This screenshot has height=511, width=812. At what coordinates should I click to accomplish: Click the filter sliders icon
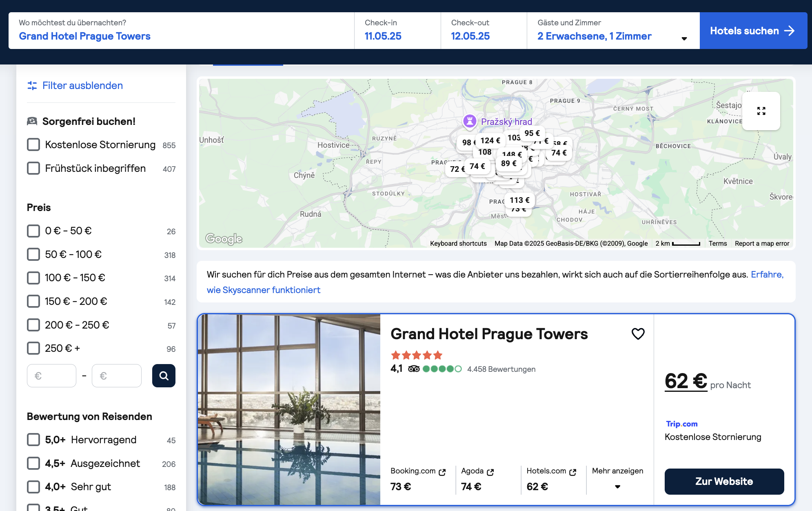tap(32, 85)
